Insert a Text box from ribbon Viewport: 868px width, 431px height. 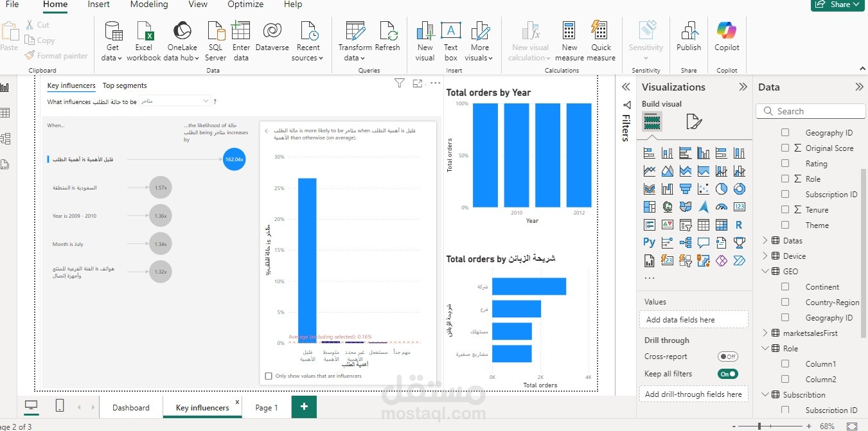[451, 40]
